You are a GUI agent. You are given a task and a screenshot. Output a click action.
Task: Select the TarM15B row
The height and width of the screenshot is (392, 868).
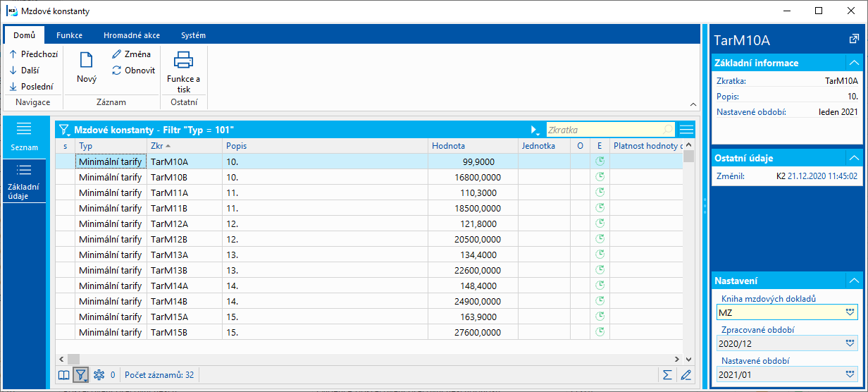pyautogui.click(x=369, y=332)
